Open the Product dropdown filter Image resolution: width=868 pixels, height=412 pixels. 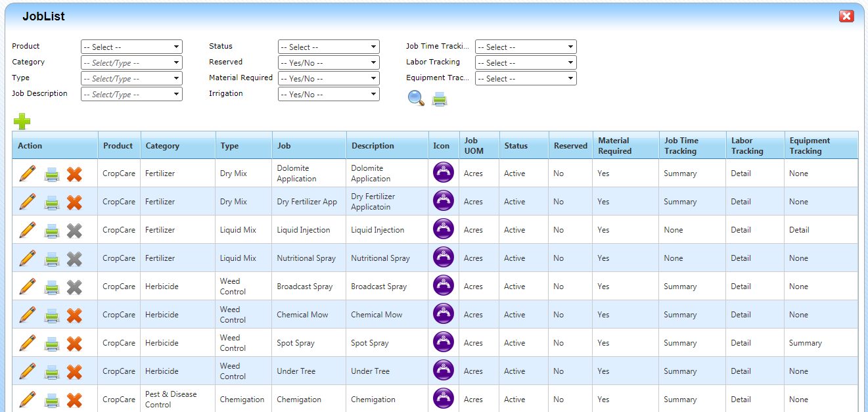pyautogui.click(x=131, y=47)
